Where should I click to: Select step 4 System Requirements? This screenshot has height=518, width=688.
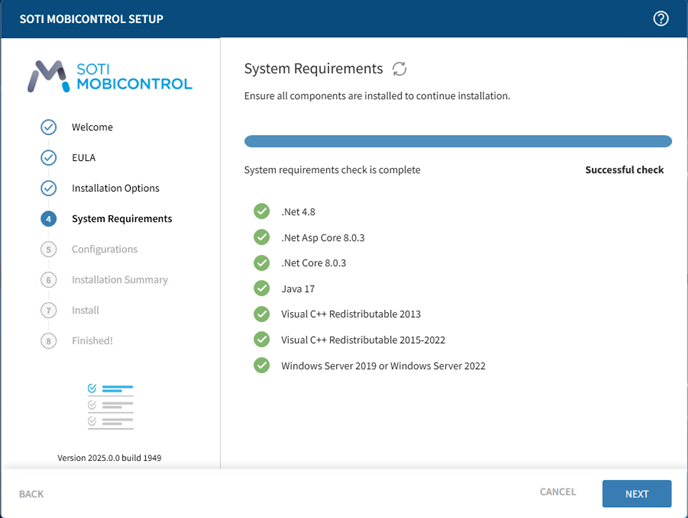pos(120,219)
